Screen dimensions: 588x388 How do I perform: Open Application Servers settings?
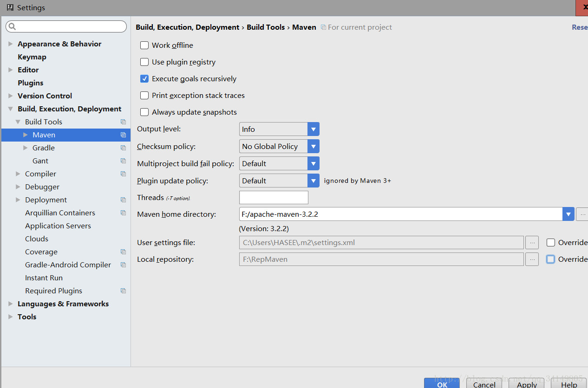(x=58, y=226)
